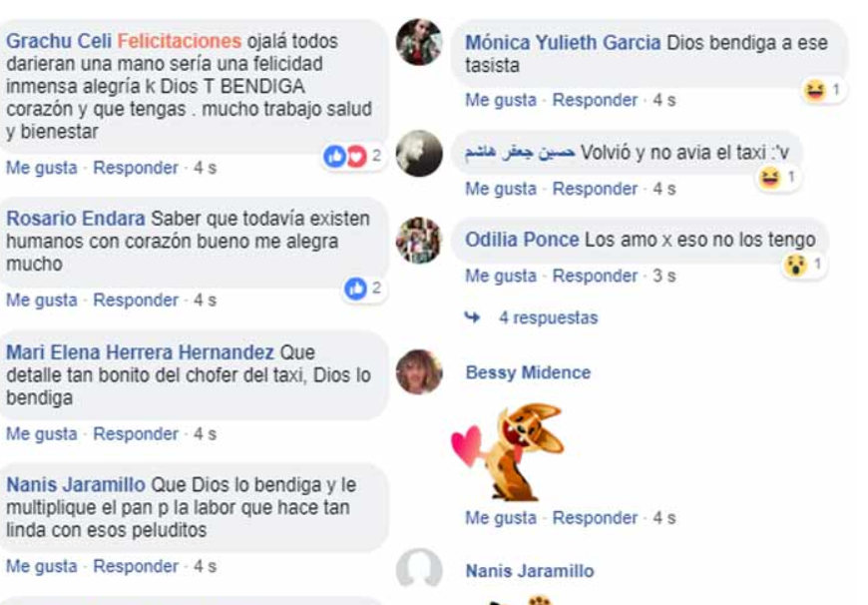Like Mari Elena Herrera Hernandez's comment
This screenshot has height=605, width=868.
coord(42,434)
